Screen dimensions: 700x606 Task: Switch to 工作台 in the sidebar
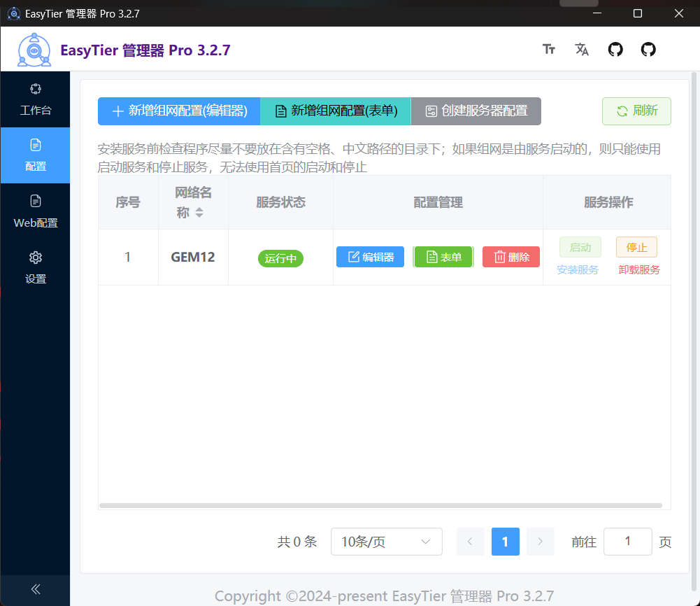pyautogui.click(x=35, y=99)
